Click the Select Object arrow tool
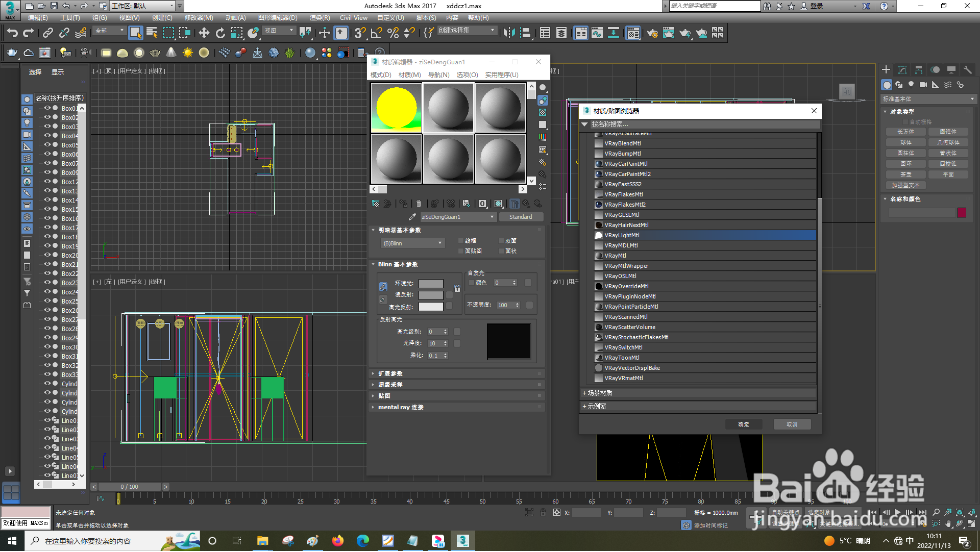The image size is (980, 552). 135,34
